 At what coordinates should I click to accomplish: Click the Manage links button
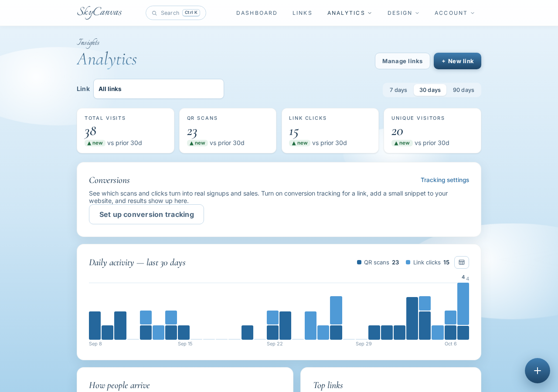pyautogui.click(x=402, y=61)
